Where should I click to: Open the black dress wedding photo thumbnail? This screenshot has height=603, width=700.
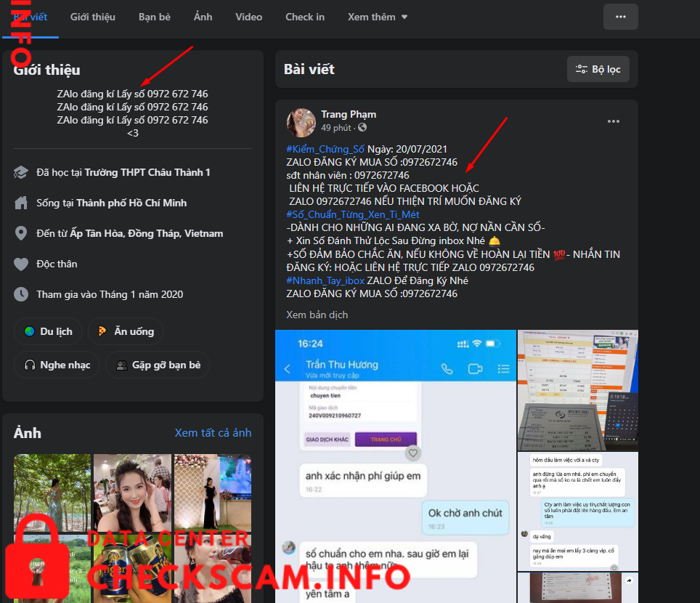point(213,493)
